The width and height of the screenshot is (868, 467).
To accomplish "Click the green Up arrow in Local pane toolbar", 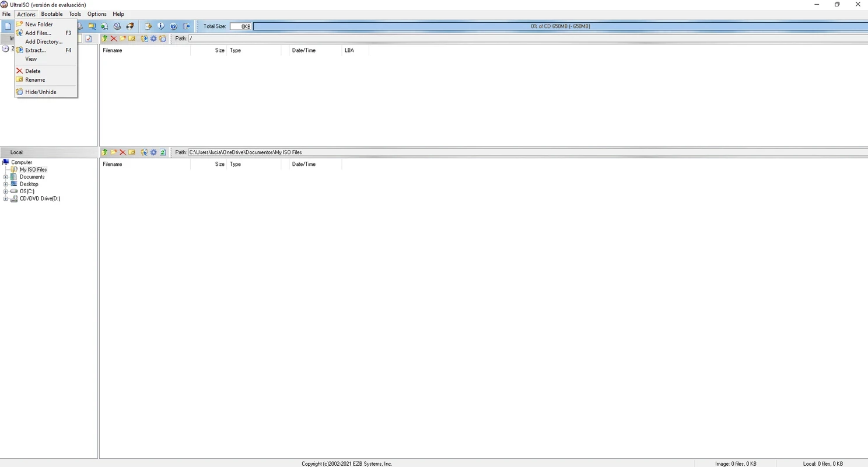I will pos(105,152).
